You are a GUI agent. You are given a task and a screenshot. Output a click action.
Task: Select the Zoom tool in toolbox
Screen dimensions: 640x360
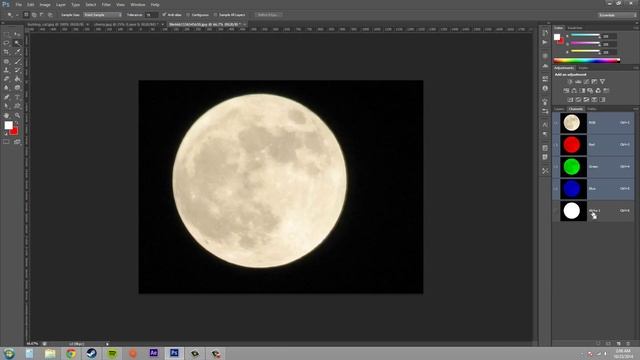[x=17, y=116]
